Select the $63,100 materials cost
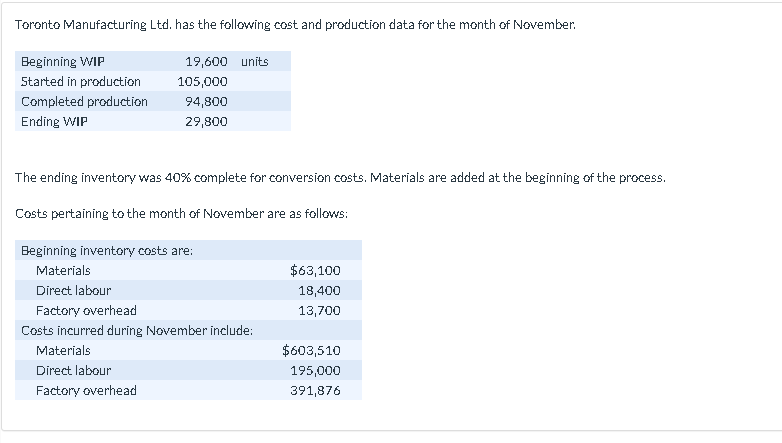Image resolution: width=782 pixels, height=443 pixels. (315, 271)
